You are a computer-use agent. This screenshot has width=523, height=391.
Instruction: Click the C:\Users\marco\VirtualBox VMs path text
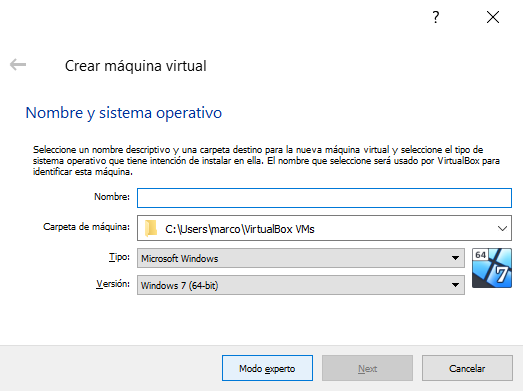pyautogui.click(x=240, y=229)
